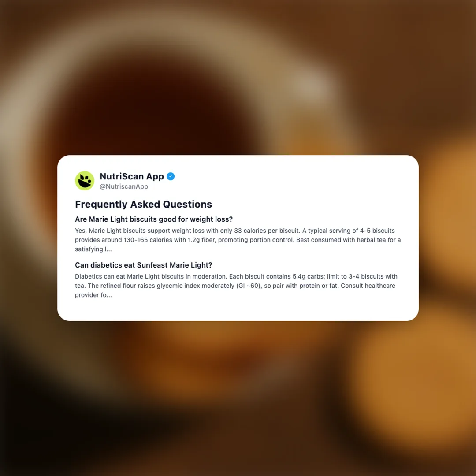Open the @NutriscanApp handle

pyautogui.click(x=124, y=186)
